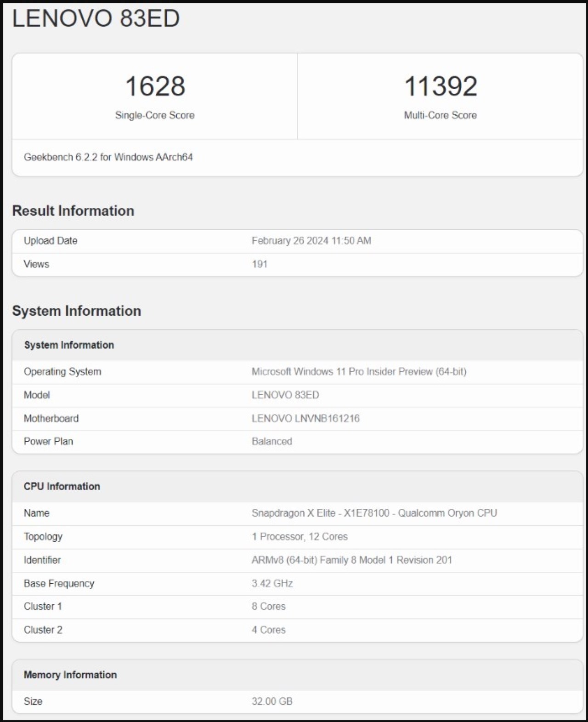Click the Single-Core Score label
This screenshot has width=588, height=722.
point(155,115)
